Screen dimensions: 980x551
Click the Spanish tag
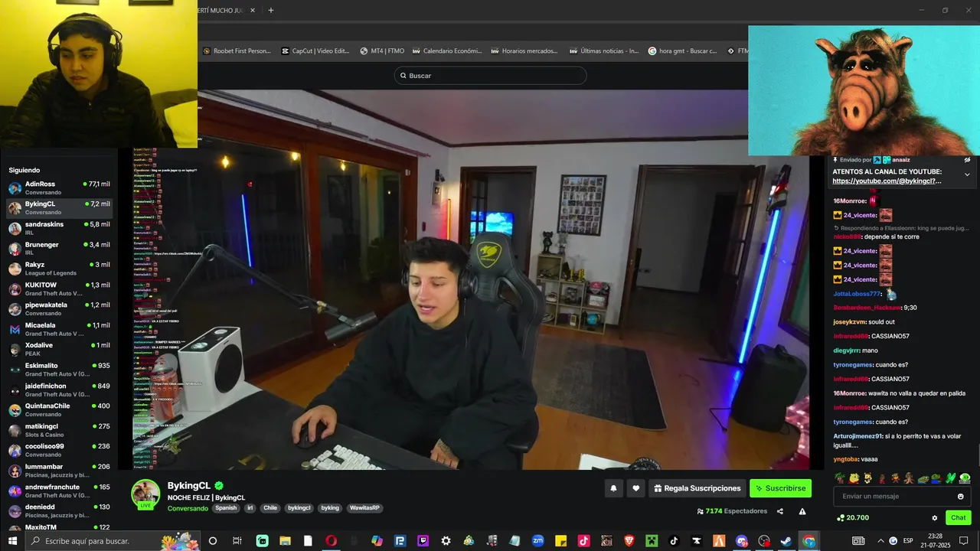[x=226, y=508]
